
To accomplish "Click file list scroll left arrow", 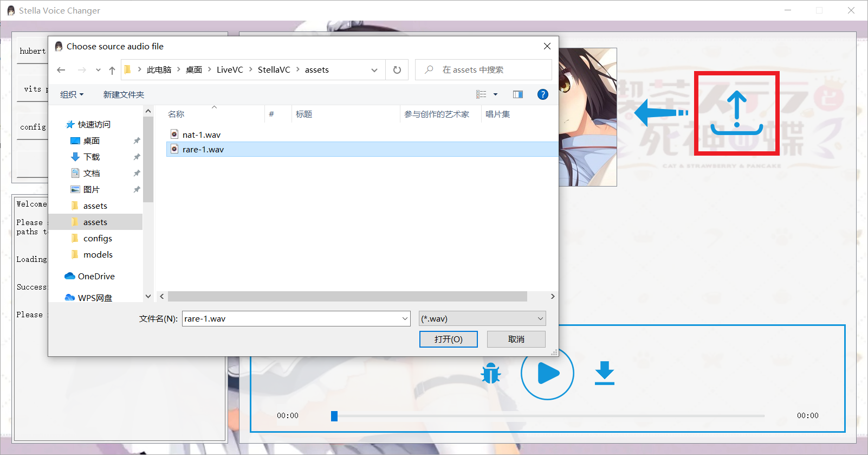I will [x=161, y=297].
